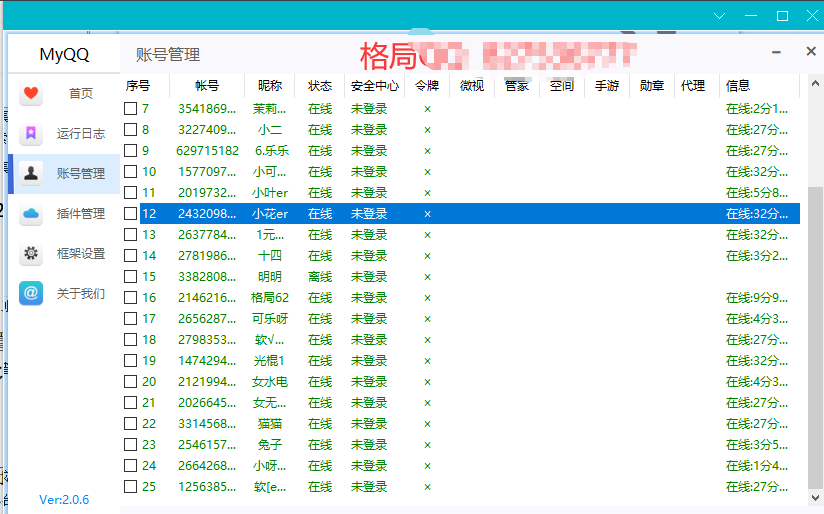
Task: Click the 令牌 x mark in row 12
Action: click(x=427, y=214)
